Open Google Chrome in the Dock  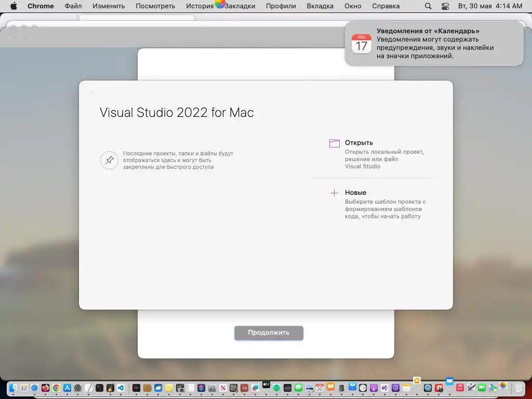coord(56,388)
